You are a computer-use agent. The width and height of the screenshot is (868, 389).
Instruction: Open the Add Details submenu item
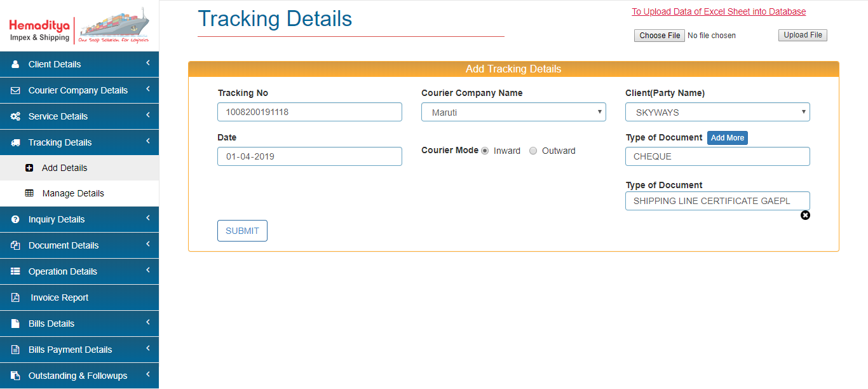click(x=64, y=168)
